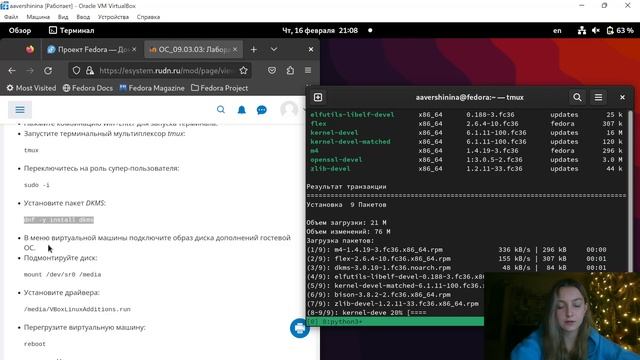This screenshot has width=640, height=360.
Task: Click the page search magnifier icon
Action: click(221, 109)
